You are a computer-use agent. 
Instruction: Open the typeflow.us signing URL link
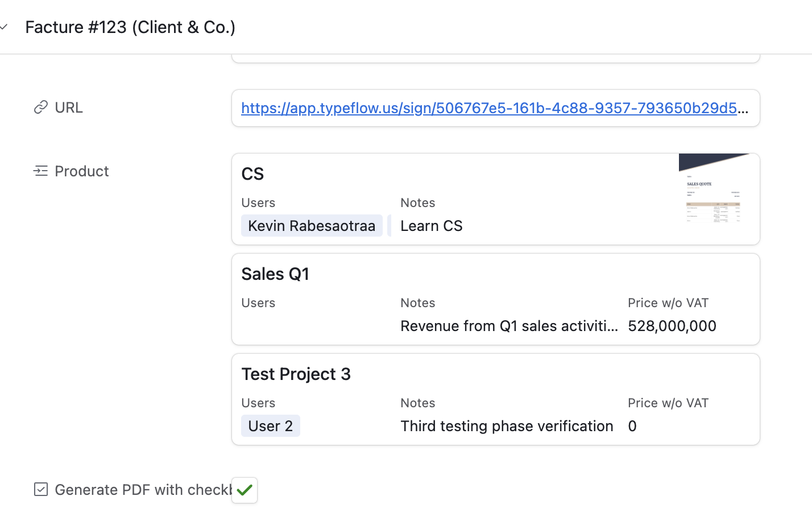(x=489, y=108)
